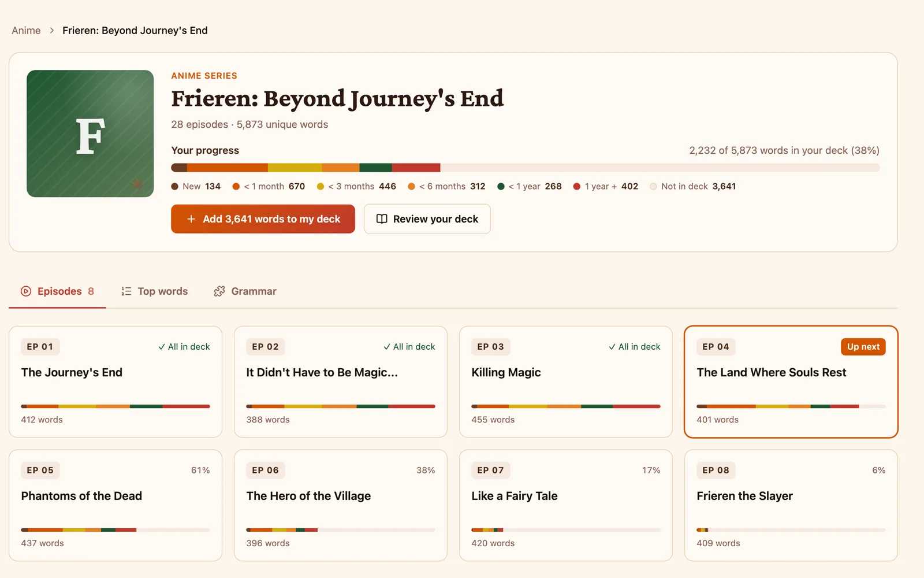The height and width of the screenshot is (578, 924).
Task: Click the '61%' on EP 05
Action: [200, 470]
